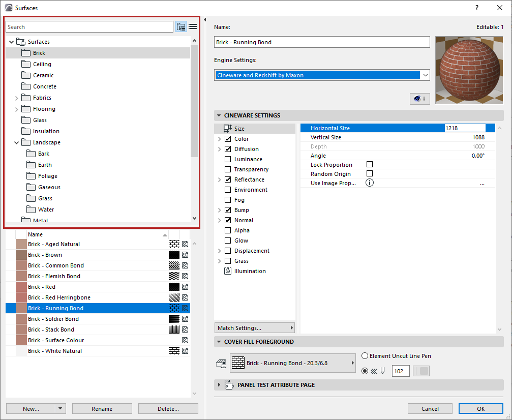
Task: Click the Cineware engine info icon button
Action: click(x=419, y=99)
